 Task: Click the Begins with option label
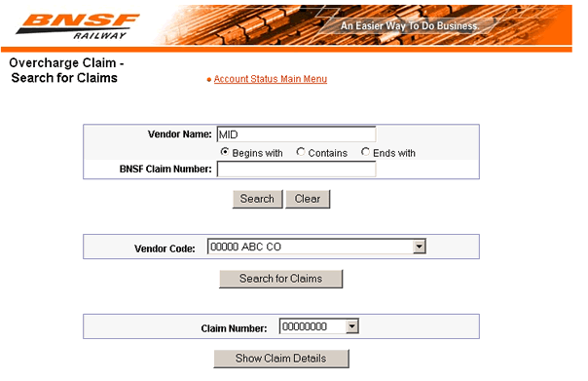tap(257, 153)
